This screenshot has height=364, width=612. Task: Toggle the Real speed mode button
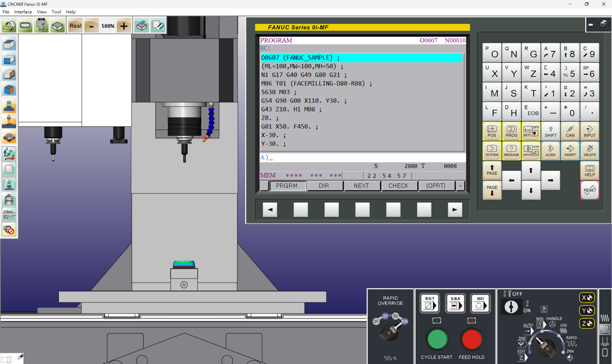click(x=76, y=26)
